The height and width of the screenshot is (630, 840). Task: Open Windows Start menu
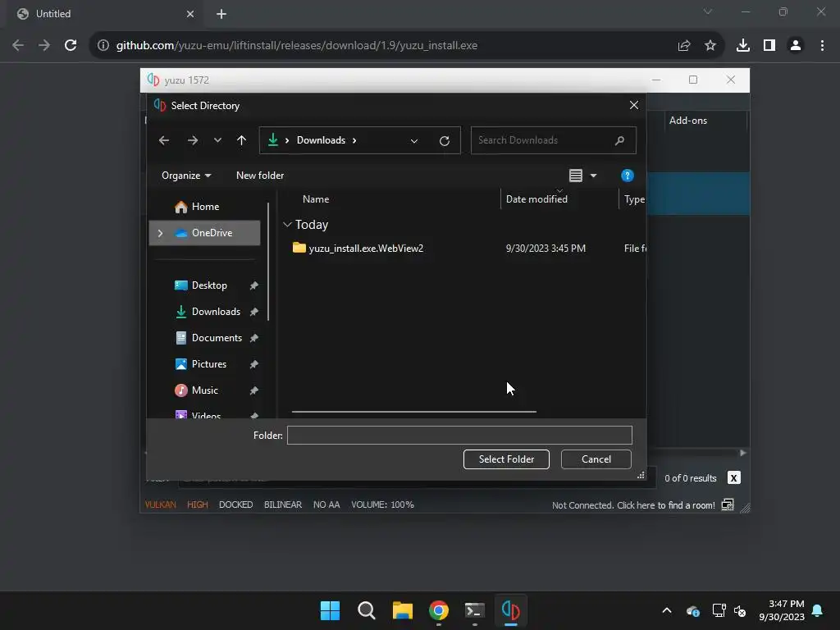click(x=330, y=610)
